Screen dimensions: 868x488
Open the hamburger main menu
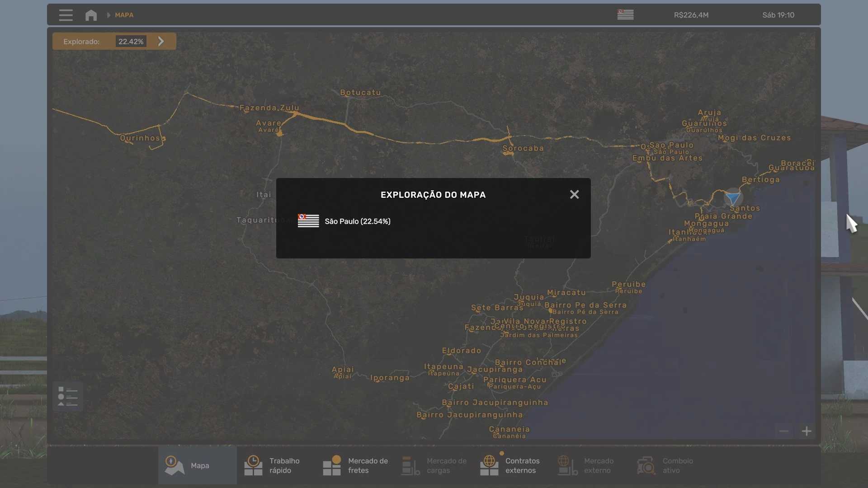click(x=66, y=15)
